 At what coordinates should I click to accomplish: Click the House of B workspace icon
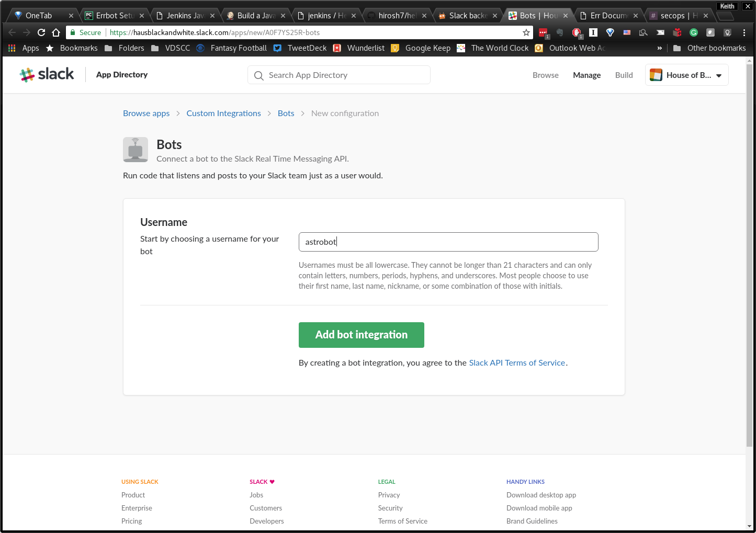656,75
